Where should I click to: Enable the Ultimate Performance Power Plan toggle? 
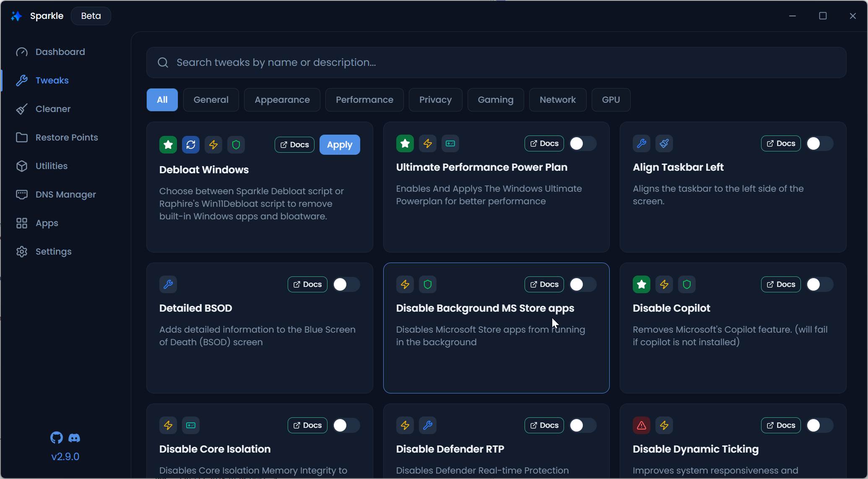coord(582,143)
